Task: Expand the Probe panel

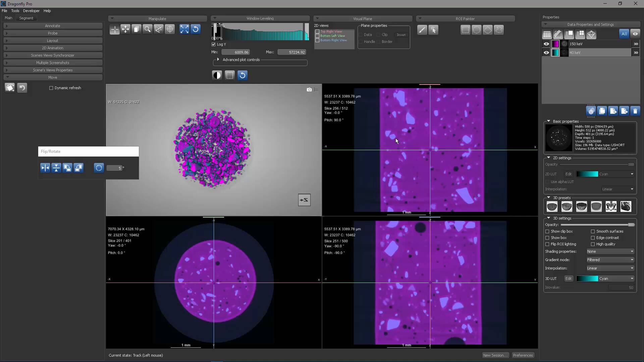Action: pyautogui.click(x=53, y=33)
